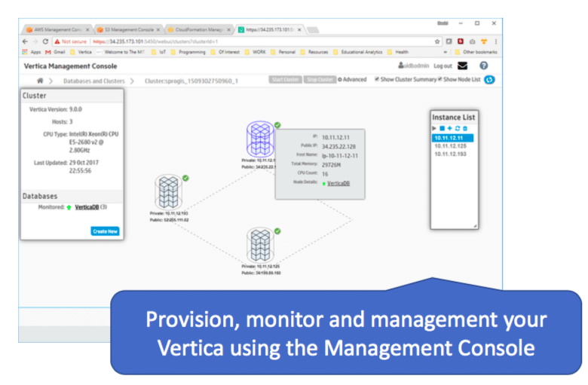Toggle the Advanced option
588x385 pixels.
352,79
